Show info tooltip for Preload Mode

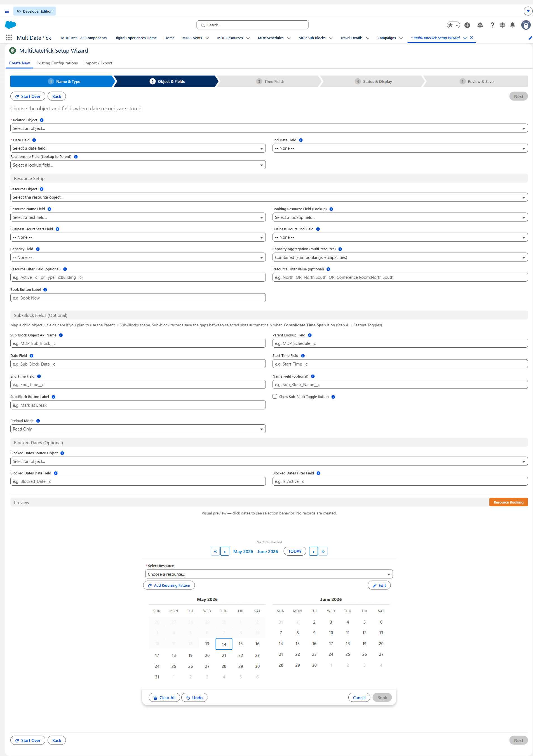pyautogui.click(x=38, y=421)
